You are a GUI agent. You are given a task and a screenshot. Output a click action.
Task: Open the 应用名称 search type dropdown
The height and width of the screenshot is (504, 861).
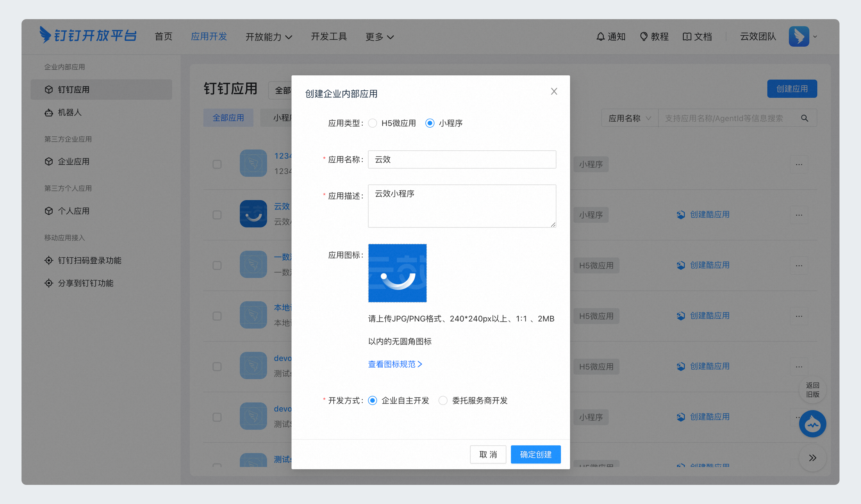(630, 118)
